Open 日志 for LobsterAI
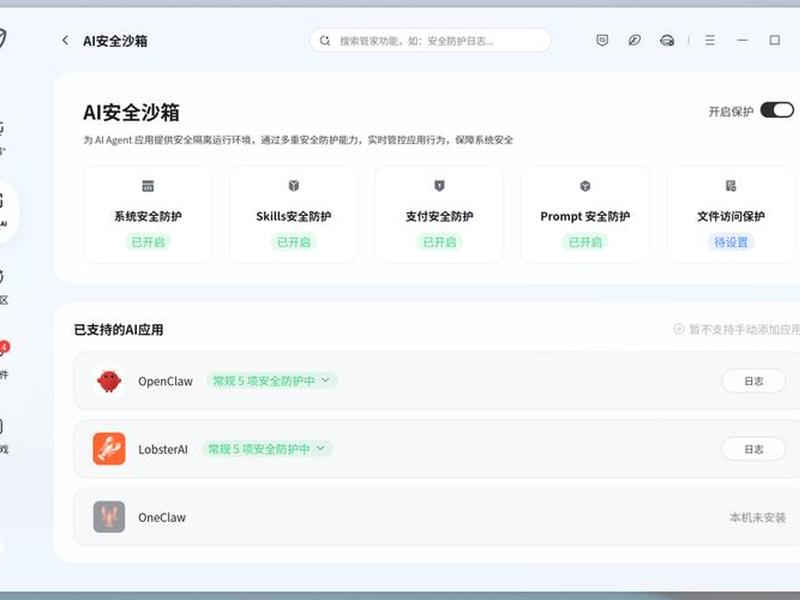 (x=754, y=449)
